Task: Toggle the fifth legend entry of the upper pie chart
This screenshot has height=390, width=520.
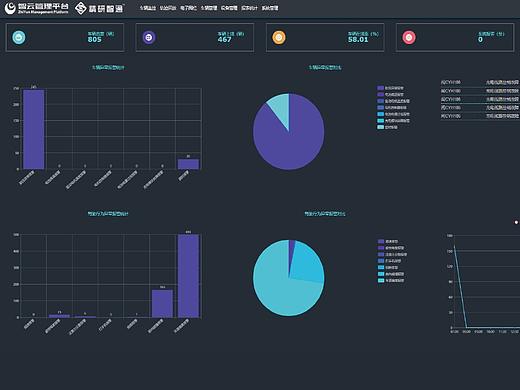Action: click(x=393, y=114)
